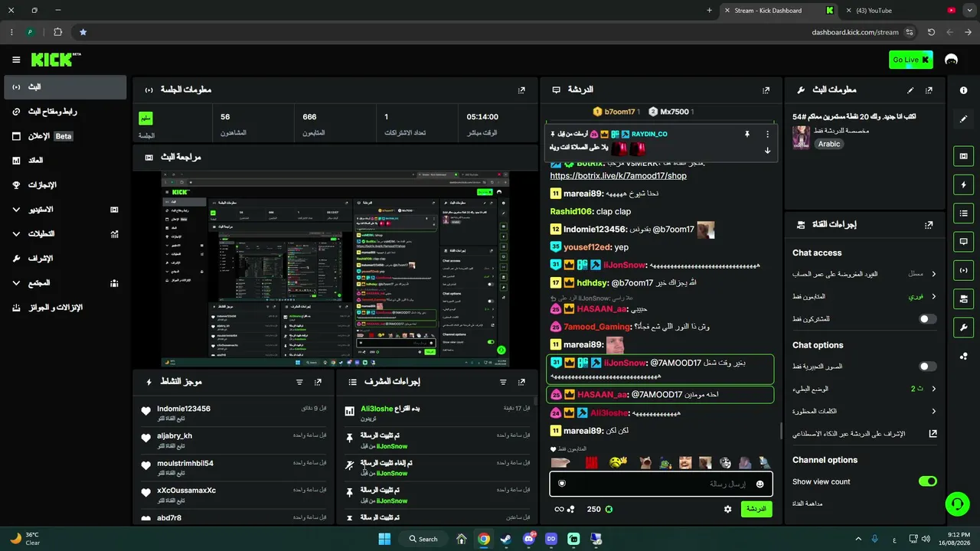
Task: Click the Go Live button
Action: (x=911, y=60)
